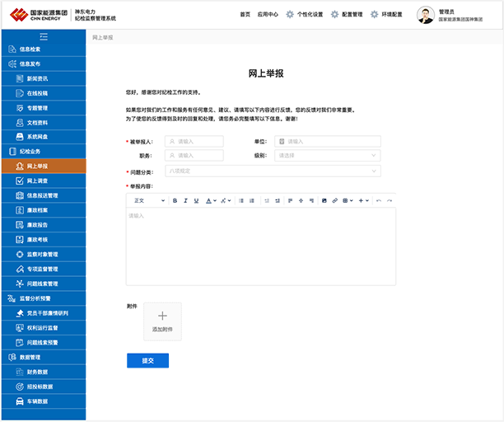Go to 首页 in the top navigation
Image resolution: width=504 pixels, height=422 pixels.
(x=245, y=15)
